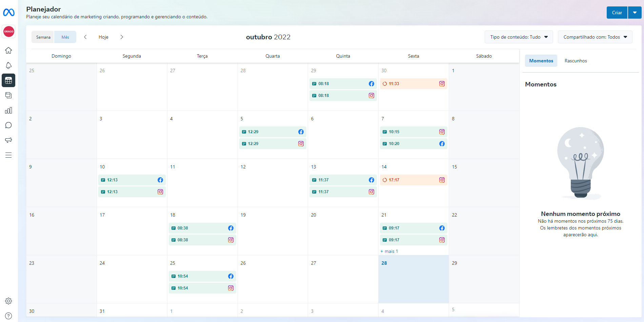Open All Tools with the hamburger icon
The height and width of the screenshot is (322, 644).
point(8,155)
